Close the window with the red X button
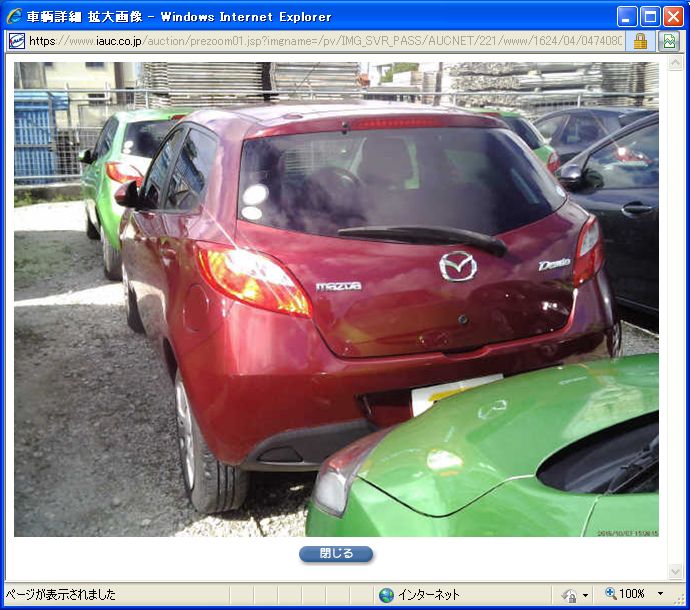 [x=673, y=16]
